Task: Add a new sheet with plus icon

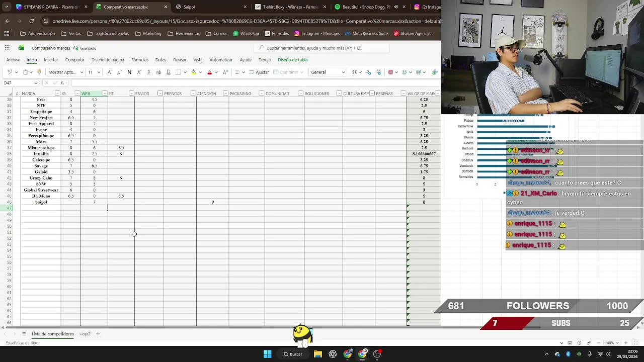Action: point(98,334)
